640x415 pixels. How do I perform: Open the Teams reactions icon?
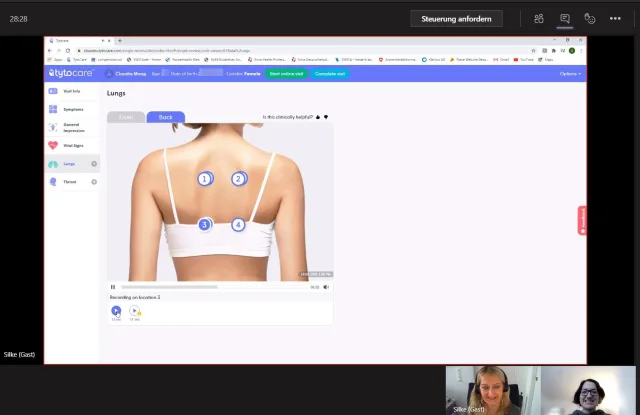(590, 18)
